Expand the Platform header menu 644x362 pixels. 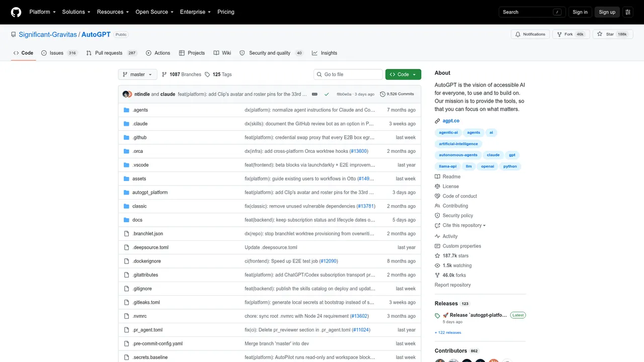(x=43, y=12)
